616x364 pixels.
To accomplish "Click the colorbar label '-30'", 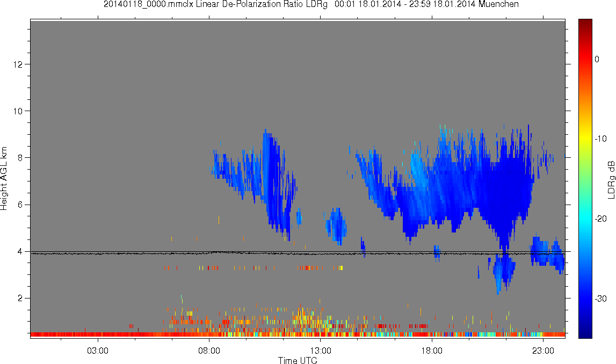I will click(x=600, y=299).
